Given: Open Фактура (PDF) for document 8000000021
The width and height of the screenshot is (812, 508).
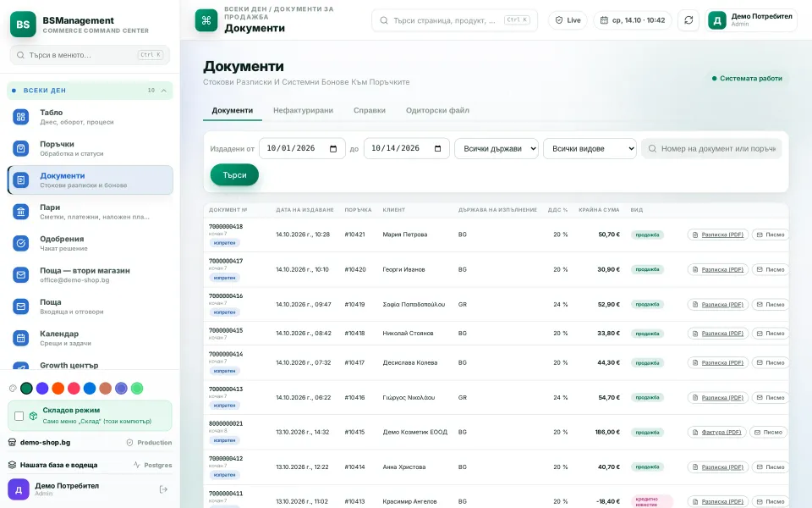Looking at the screenshot, I should [x=716, y=433].
